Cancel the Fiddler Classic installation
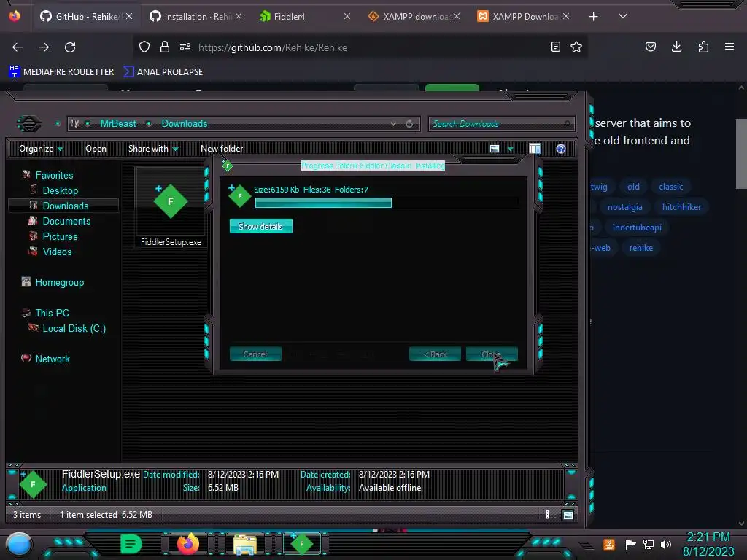 tap(255, 354)
